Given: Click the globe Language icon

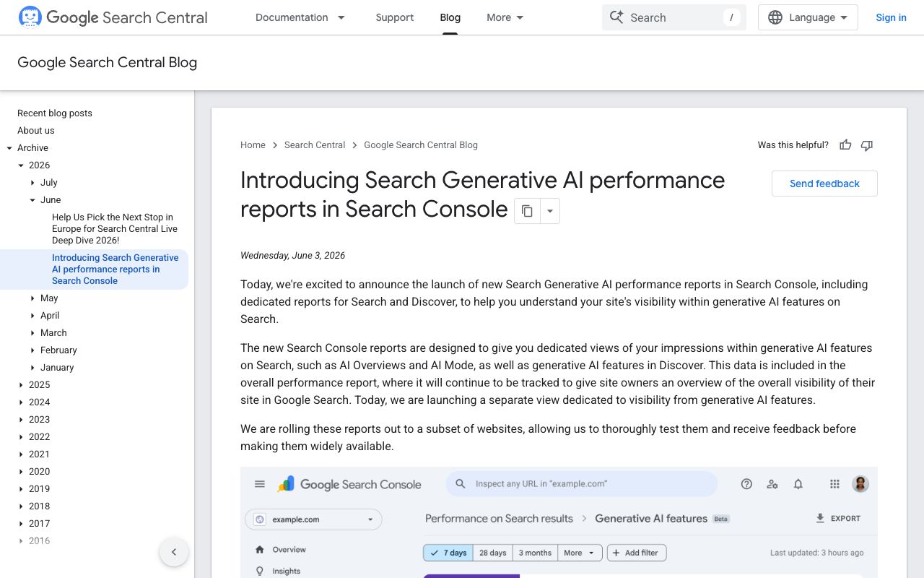Looking at the screenshot, I should 775,17.
